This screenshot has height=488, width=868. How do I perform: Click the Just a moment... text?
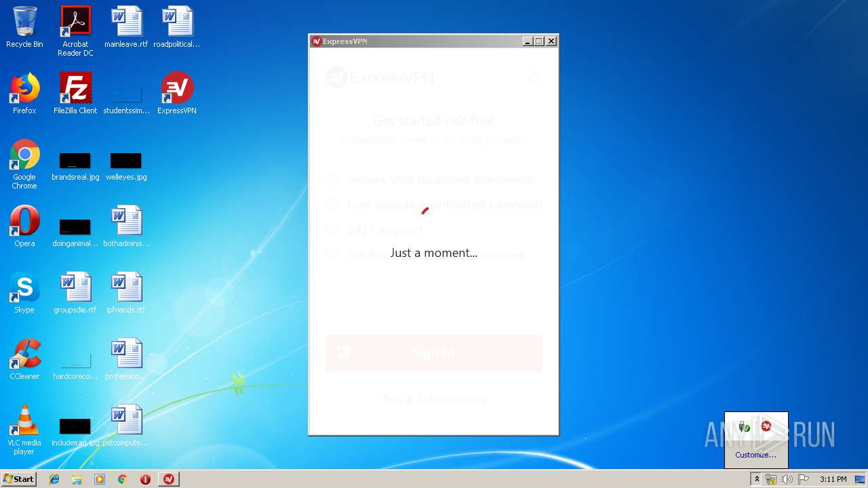click(434, 253)
